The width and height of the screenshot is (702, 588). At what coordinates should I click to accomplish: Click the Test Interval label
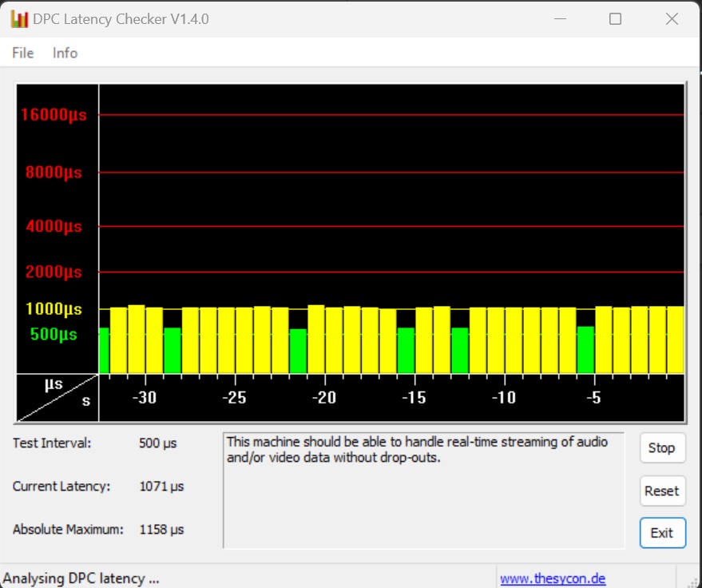point(52,443)
